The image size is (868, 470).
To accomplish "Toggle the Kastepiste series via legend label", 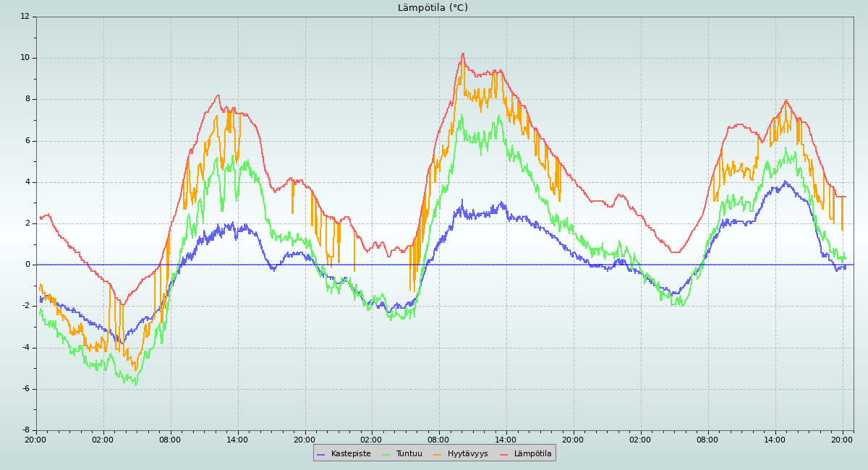I will point(350,454).
